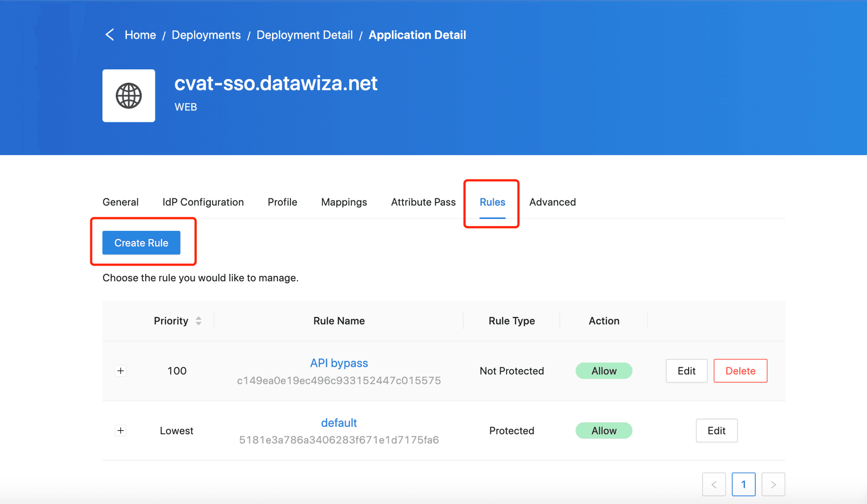Image resolution: width=867 pixels, height=504 pixels.
Task: Click 'Choose the rule you would like to manage.' text
Action: coord(200,278)
